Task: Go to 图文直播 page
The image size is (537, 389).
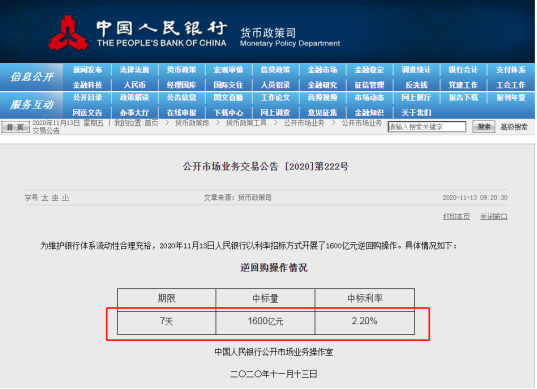Action: click(x=228, y=98)
